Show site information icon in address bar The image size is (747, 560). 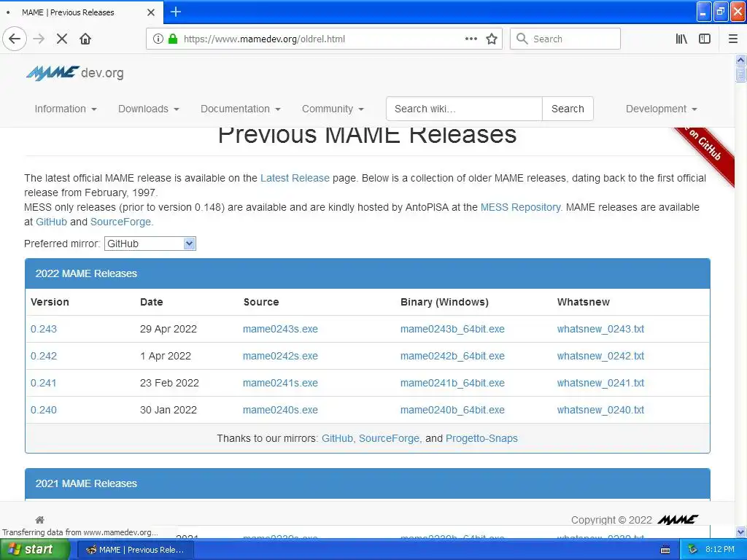tap(158, 39)
